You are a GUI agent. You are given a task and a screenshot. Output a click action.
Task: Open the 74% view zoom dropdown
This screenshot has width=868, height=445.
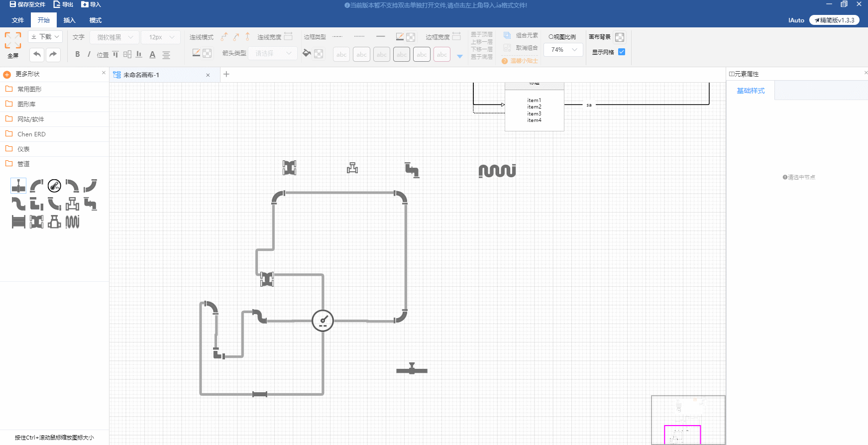click(x=563, y=50)
